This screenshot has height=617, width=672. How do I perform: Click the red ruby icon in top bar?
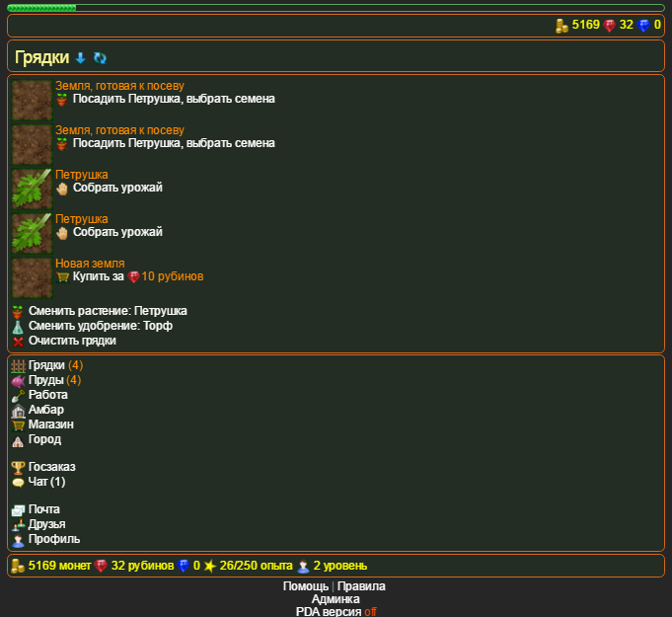(x=609, y=26)
